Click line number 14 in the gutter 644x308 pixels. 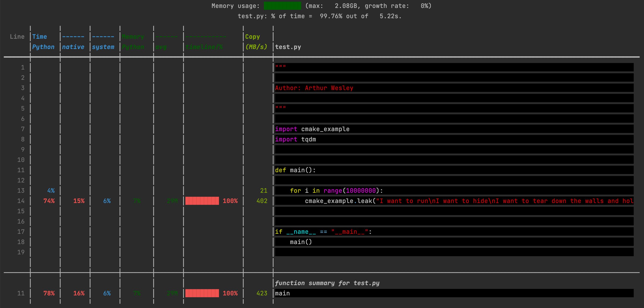(21, 201)
